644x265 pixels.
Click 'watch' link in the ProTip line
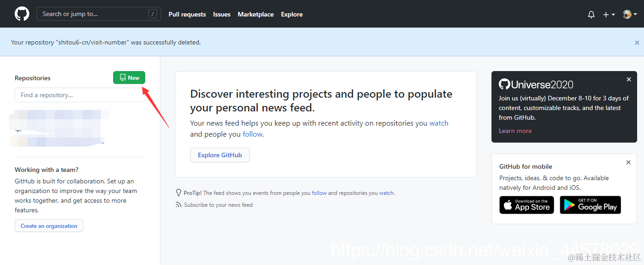point(386,193)
